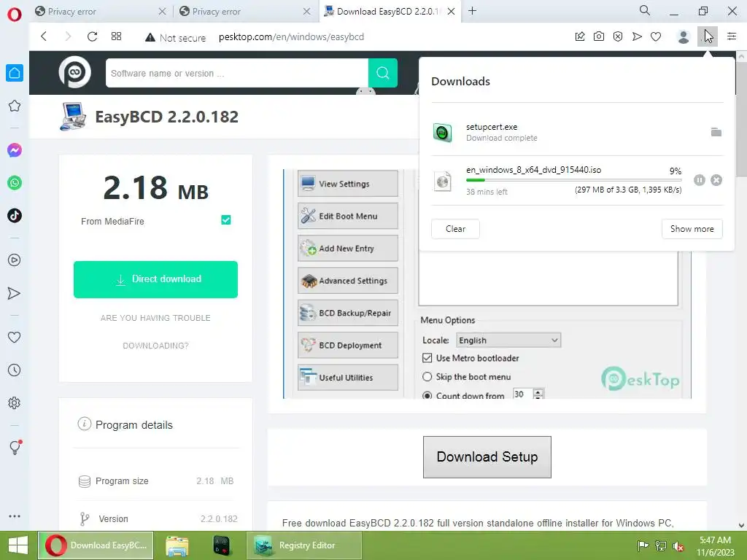Clear the downloads list
Viewport: 747px width, 560px height.
click(455, 229)
